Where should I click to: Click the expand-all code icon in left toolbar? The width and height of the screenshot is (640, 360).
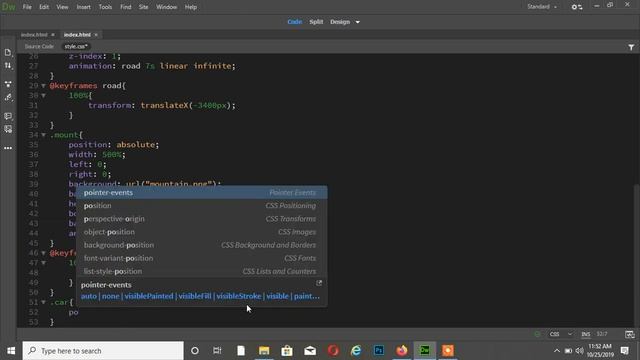click(x=8, y=84)
